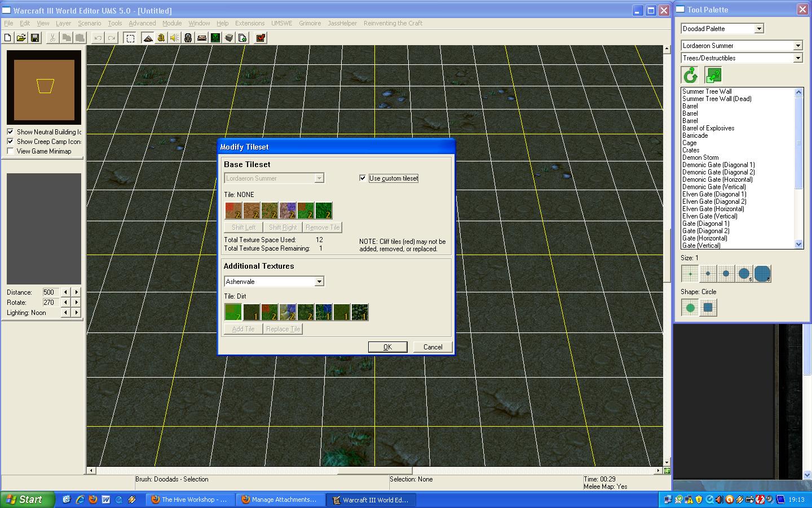This screenshot has height=508, width=812.
Task: Uncheck Use custom tileset checkbox
Action: pos(363,178)
